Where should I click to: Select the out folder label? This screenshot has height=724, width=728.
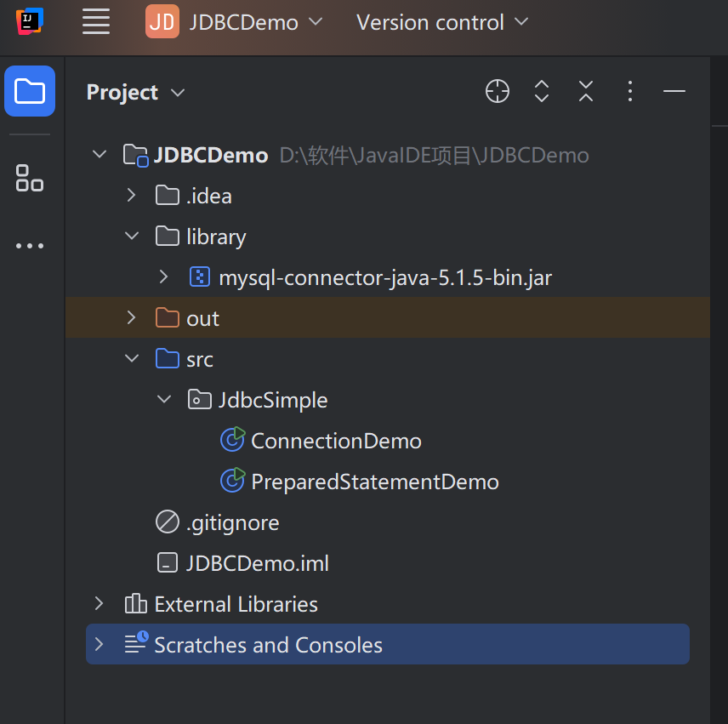pos(203,319)
